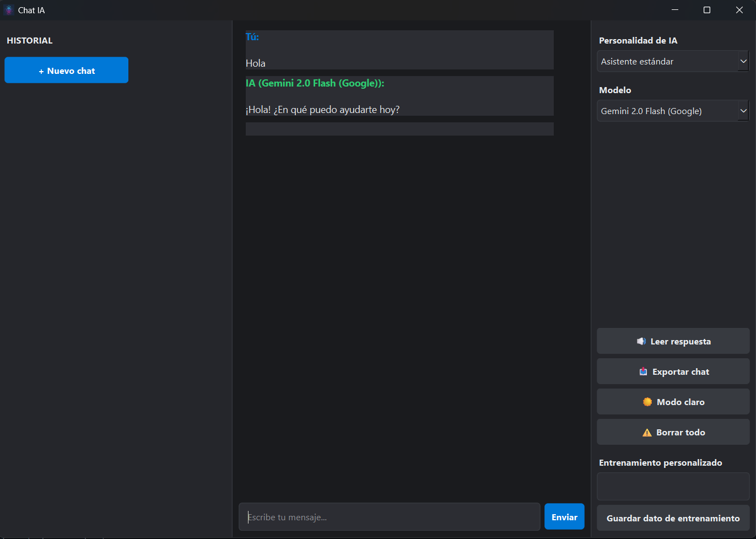756x539 pixels.
Task: Expand the Modelo dropdown arrow
Action: [x=743, y=111]
